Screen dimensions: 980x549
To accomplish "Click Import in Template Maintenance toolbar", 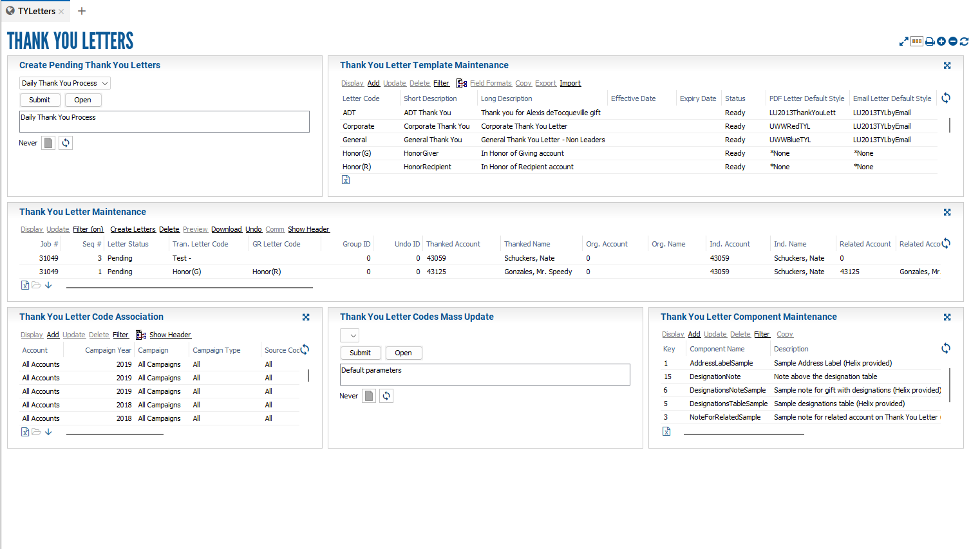I will point(570,83).
